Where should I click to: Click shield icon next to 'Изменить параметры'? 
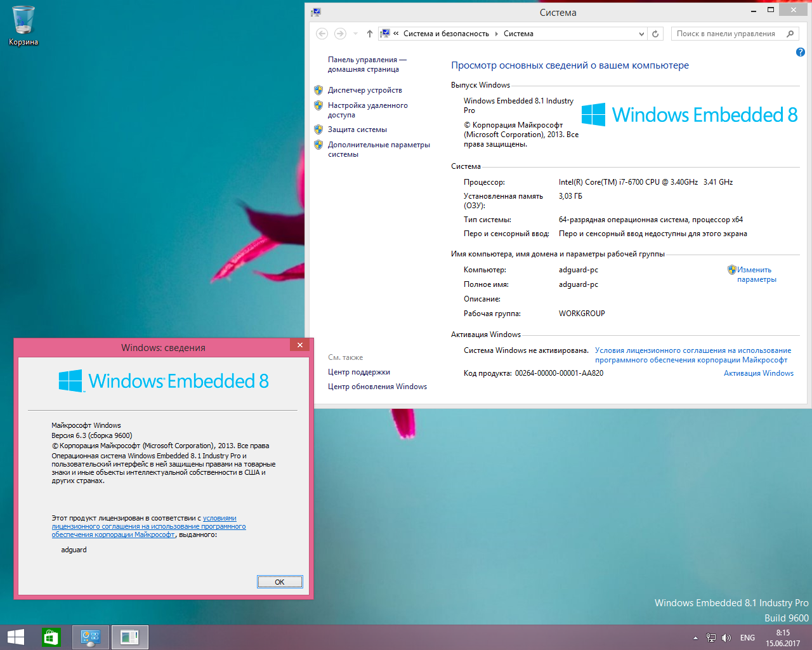click(731, 270)
